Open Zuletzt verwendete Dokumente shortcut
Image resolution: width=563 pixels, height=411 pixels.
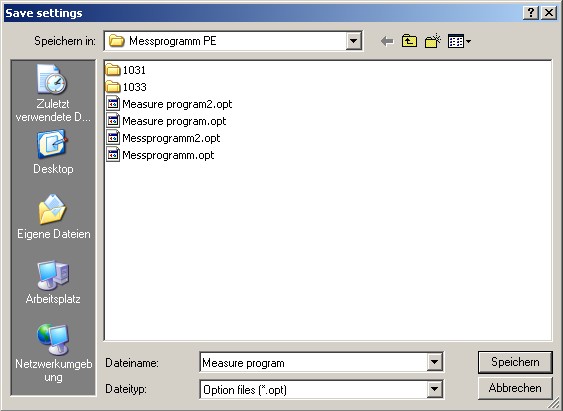tap(53, 93)
